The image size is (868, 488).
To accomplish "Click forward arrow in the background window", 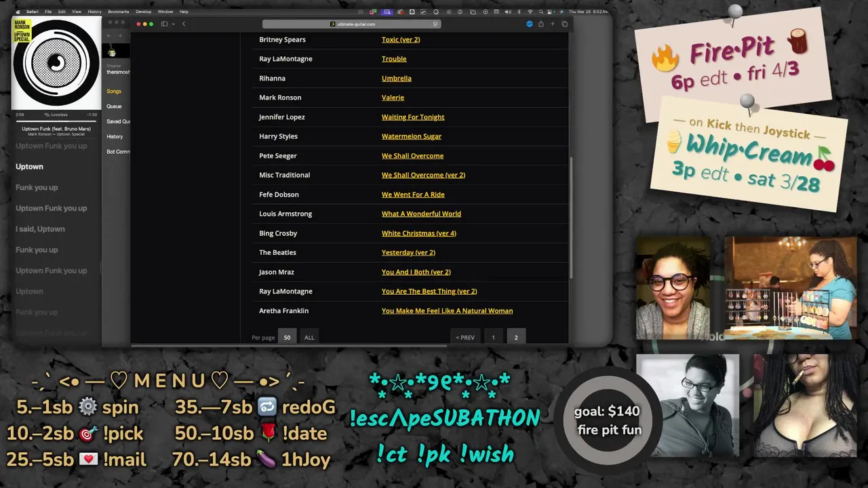I will click(120, 35).
